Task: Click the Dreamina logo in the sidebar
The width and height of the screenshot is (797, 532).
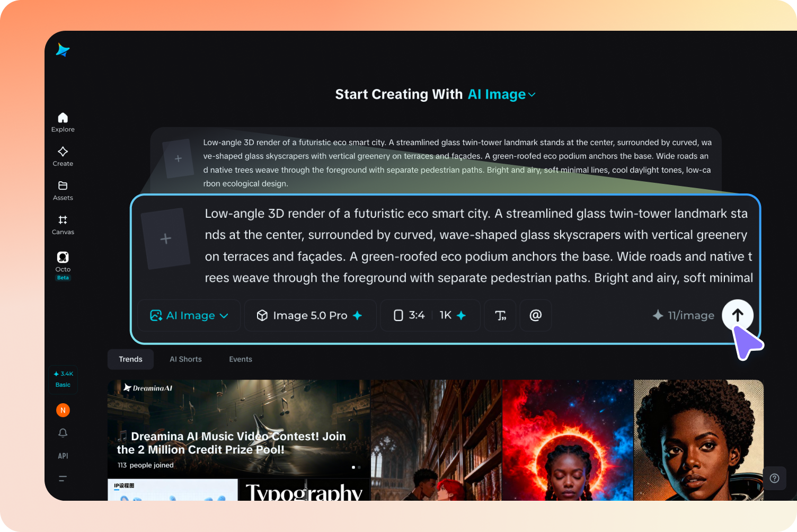Action: [x=63, y=50]
